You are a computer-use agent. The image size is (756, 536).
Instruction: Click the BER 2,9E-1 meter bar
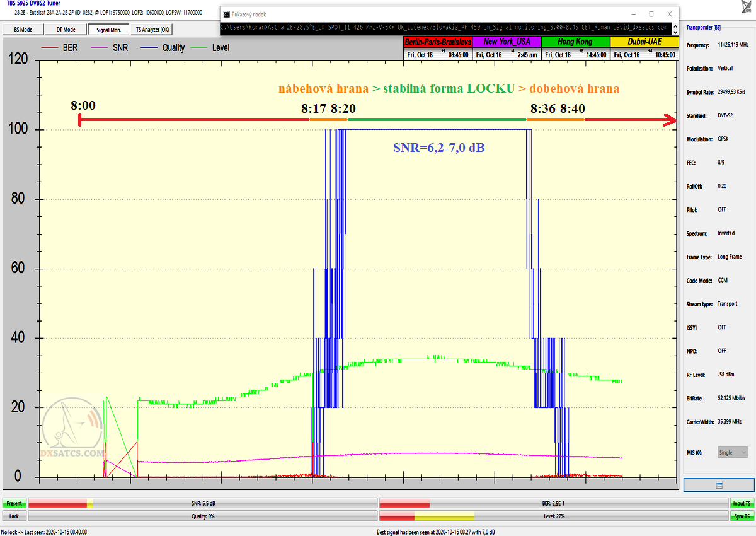(553, 504)
